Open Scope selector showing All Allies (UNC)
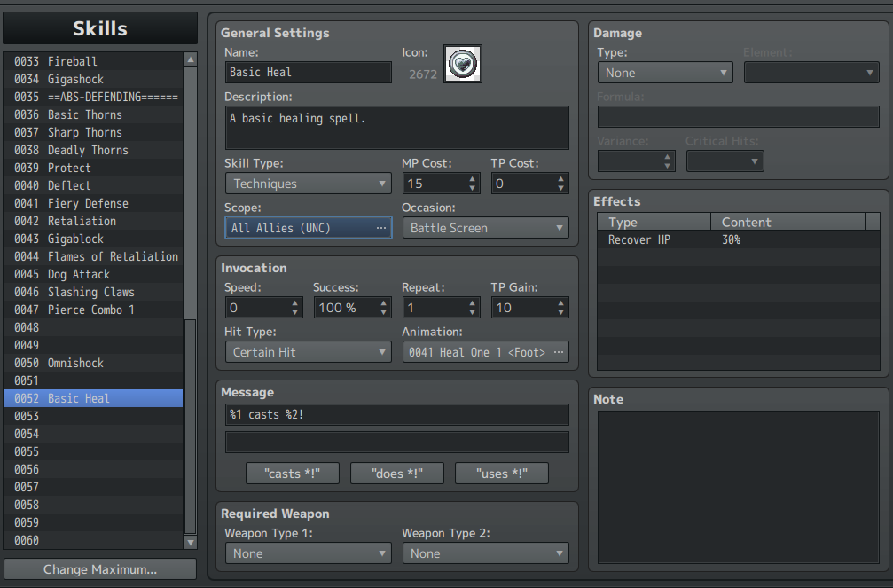 pyautogui.click(x=308, y=228)
